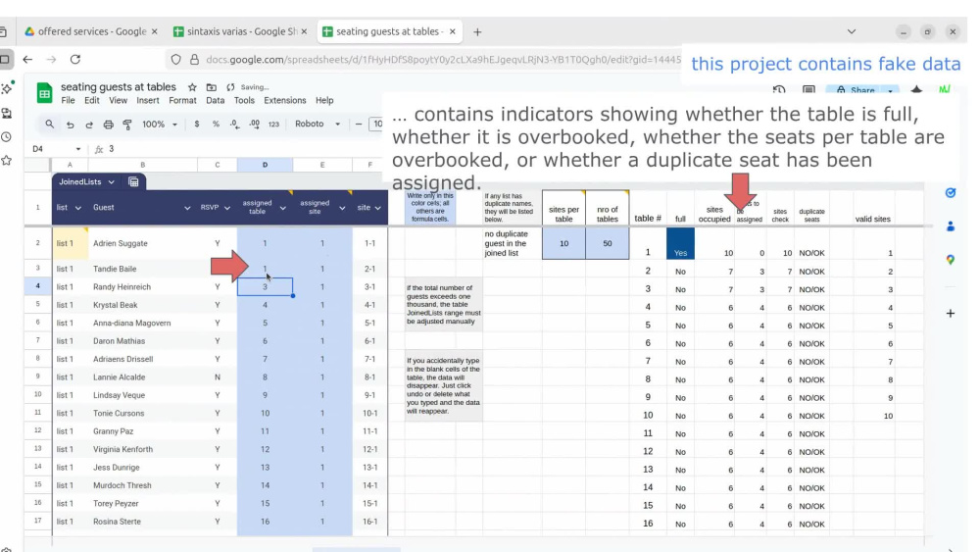Open a new browser tab
The image size is (980, 552).
click(x=477, y=32)
